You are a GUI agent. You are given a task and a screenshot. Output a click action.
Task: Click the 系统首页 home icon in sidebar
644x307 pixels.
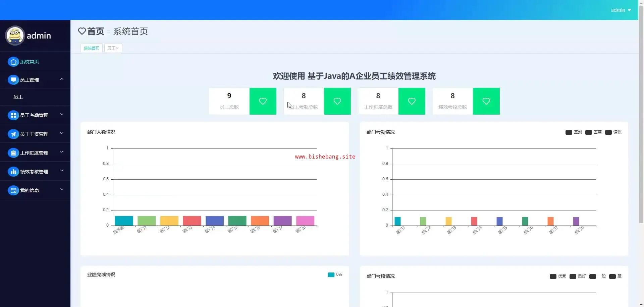[x=13, y=62]
